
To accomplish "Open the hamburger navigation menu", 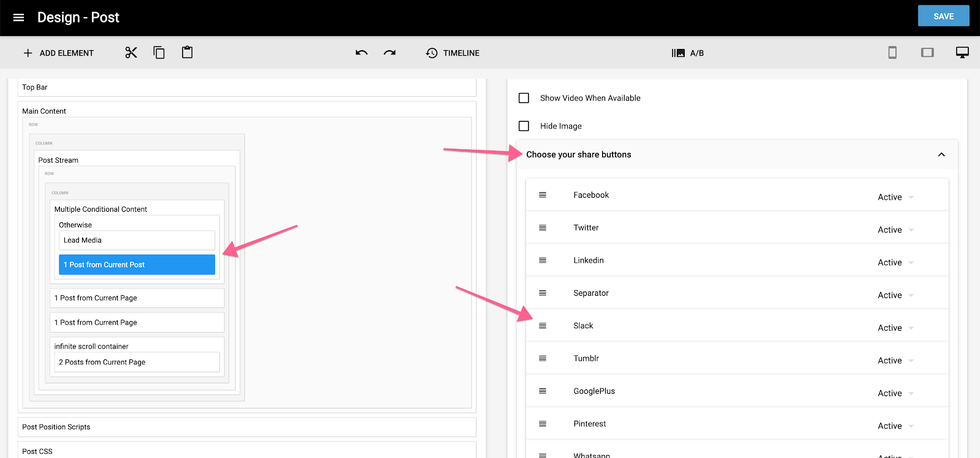I will pyautogui.click(x=18, y=17).
